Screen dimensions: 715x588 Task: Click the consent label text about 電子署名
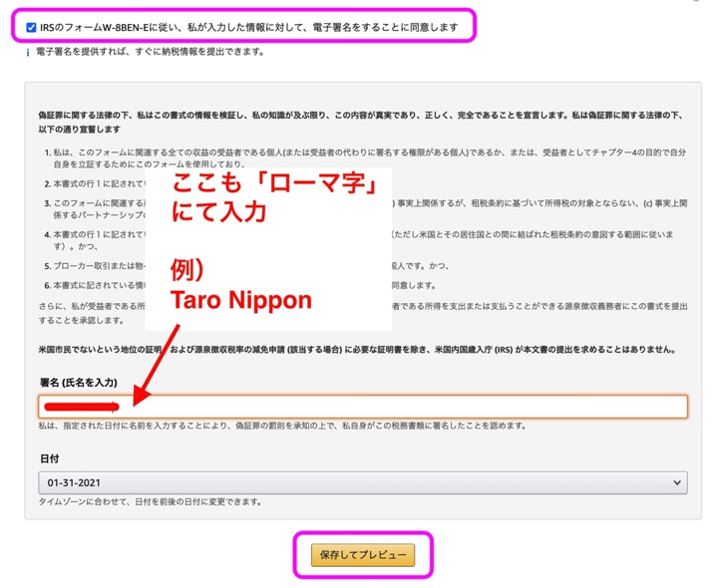(x=249, y=27)
